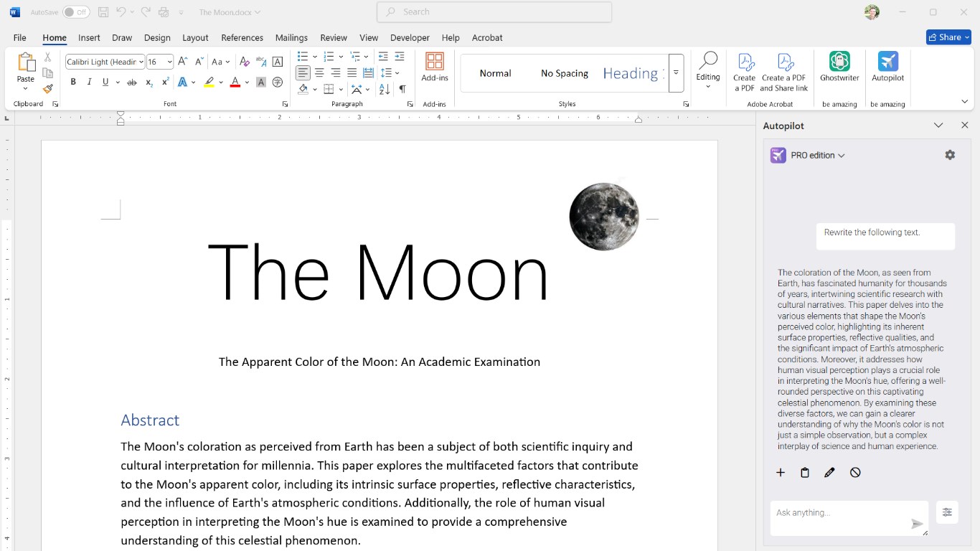The height and width of the screenshot is (551, 980).
Task: Open the Insert ribbon tab
Action: pyautogui.click(x=89, y=38)
